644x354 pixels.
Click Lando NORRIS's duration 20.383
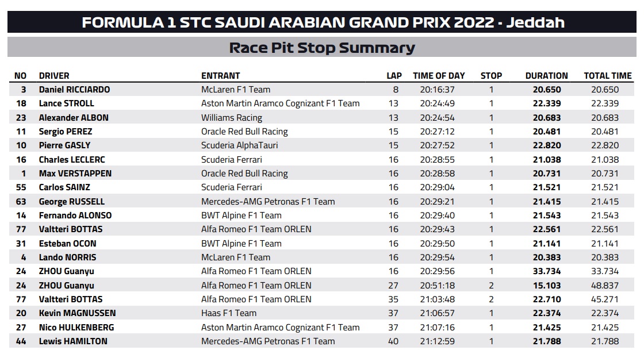click(x=546, y=257)
